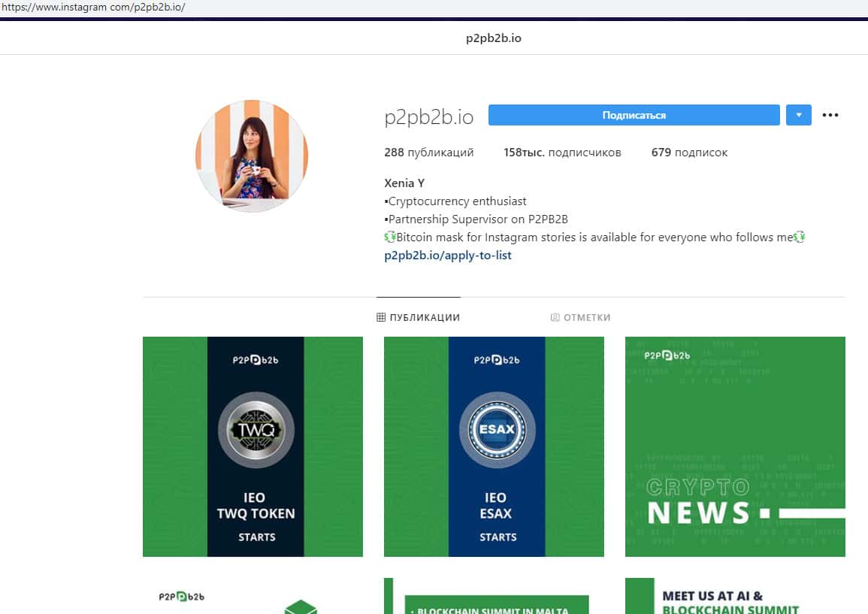This screenshot has height=614, width=868.
Task: Switch to the ОТМЕТКИ tagged tab
Action: (581, 317)
